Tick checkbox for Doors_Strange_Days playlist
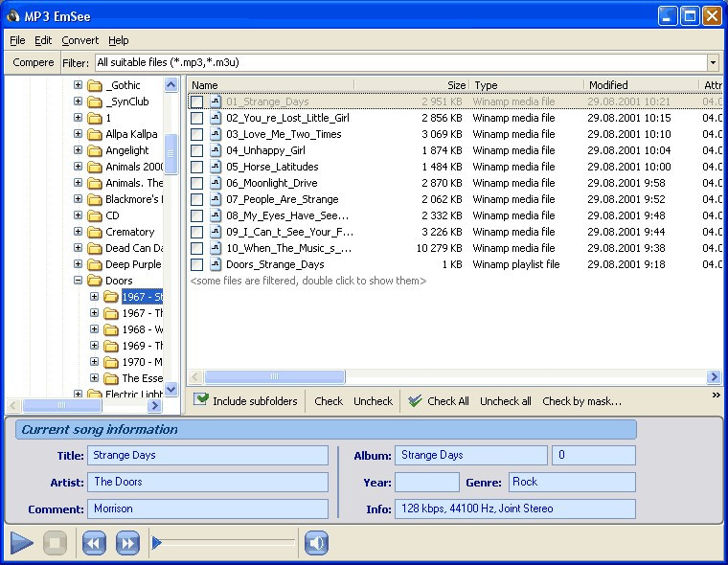The width and height of the screenshot is (728, 565). (x=197, y=264)
